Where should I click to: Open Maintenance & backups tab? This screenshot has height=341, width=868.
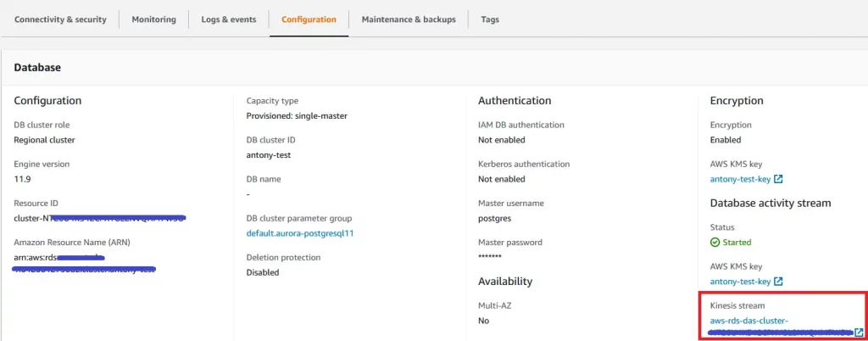click(x=408, y=20)
